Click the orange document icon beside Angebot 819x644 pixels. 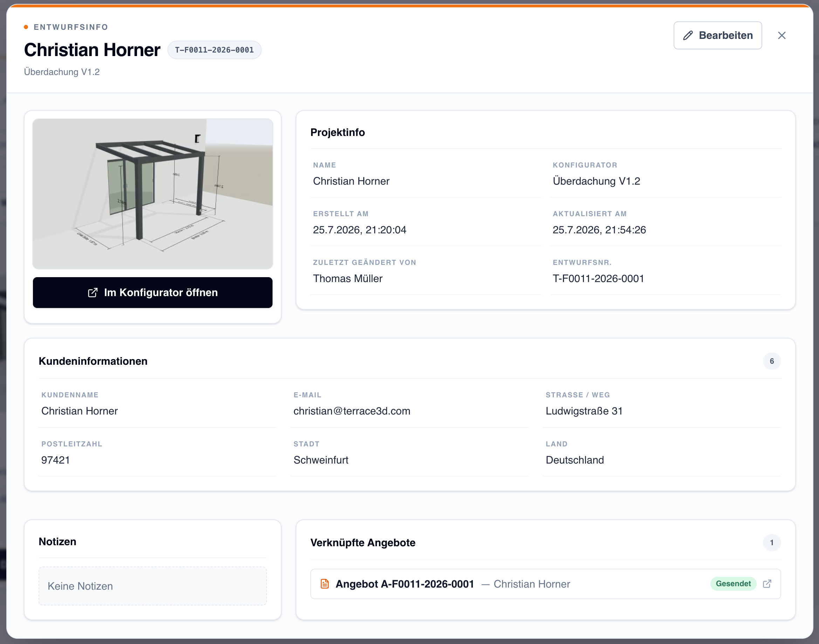tap(324, 584)
